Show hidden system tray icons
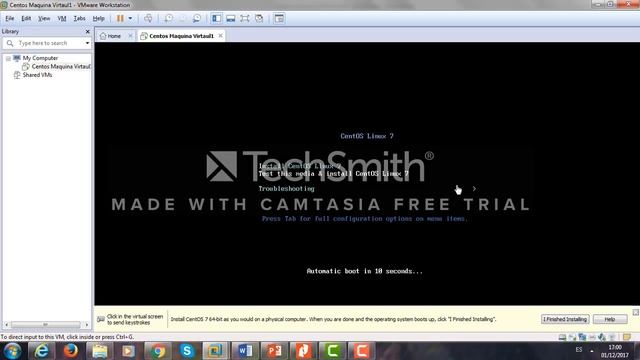Image resolution: width=640 pixels, height=360 pixels. pyautogui.click(x=592, y=351)
